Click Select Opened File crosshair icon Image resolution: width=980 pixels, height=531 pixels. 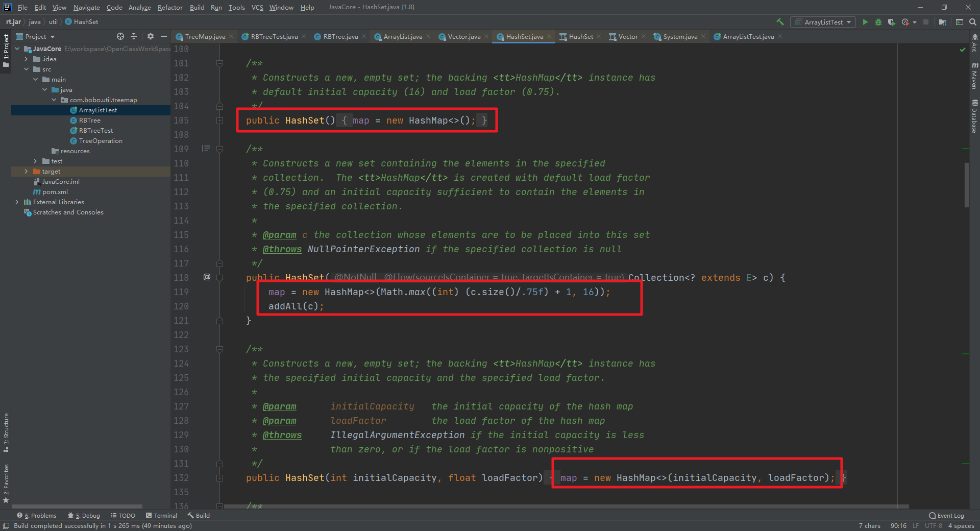pyautogui.click(x=120, y=36)
